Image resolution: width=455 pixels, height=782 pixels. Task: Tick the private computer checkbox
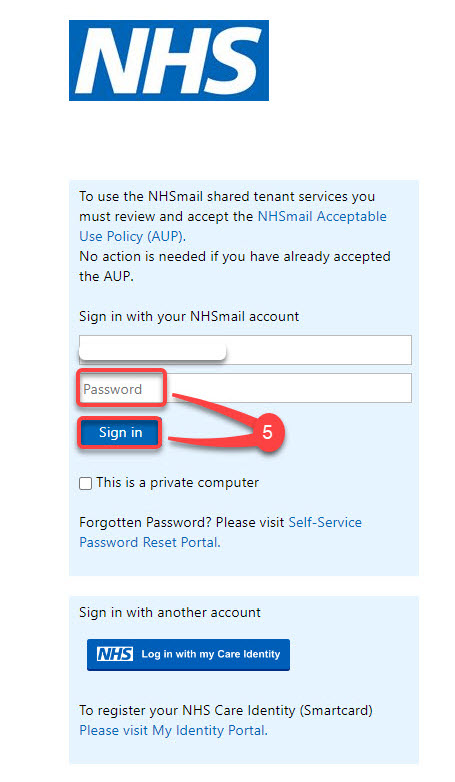coord(86,483)
